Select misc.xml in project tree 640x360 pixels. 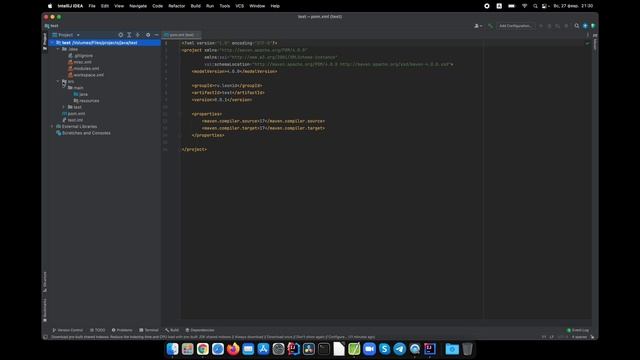pyautogui.click(x=80, y=62)
